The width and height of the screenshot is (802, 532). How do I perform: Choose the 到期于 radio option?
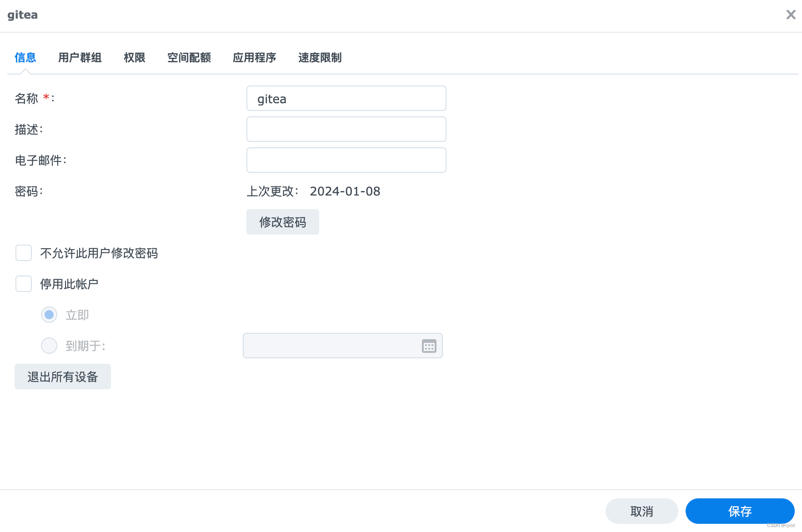pos(49,346)
